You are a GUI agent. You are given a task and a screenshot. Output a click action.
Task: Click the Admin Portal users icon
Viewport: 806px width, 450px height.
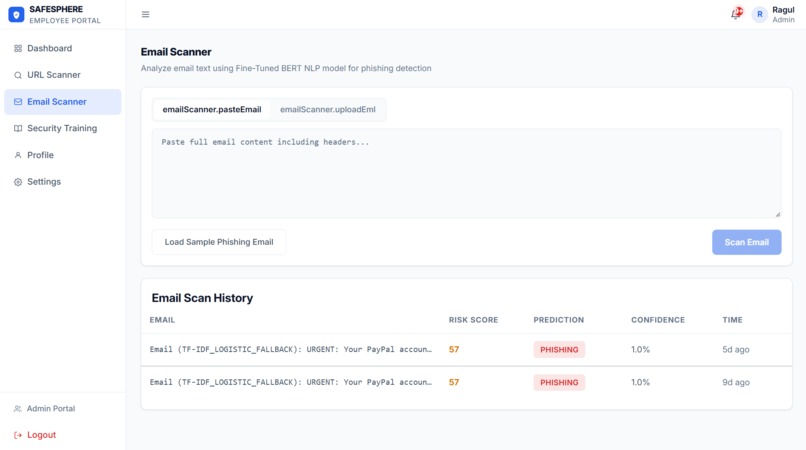[x=18, y=409]
